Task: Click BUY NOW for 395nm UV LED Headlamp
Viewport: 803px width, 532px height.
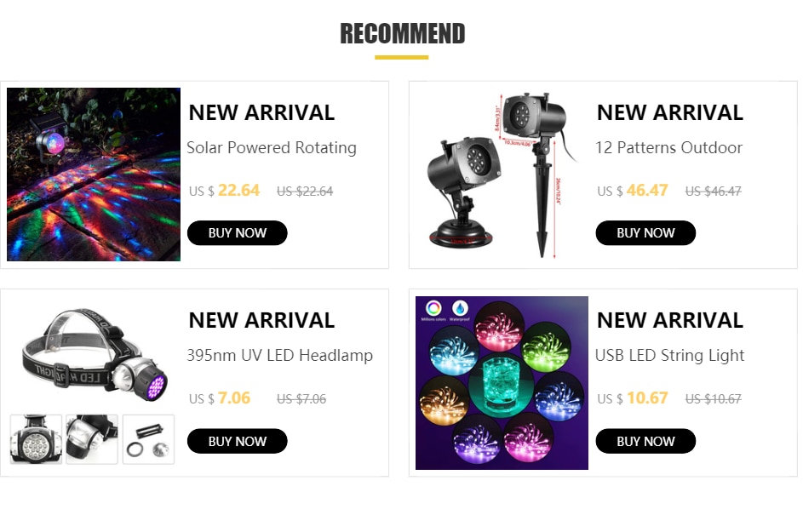Action: [237, 441]
